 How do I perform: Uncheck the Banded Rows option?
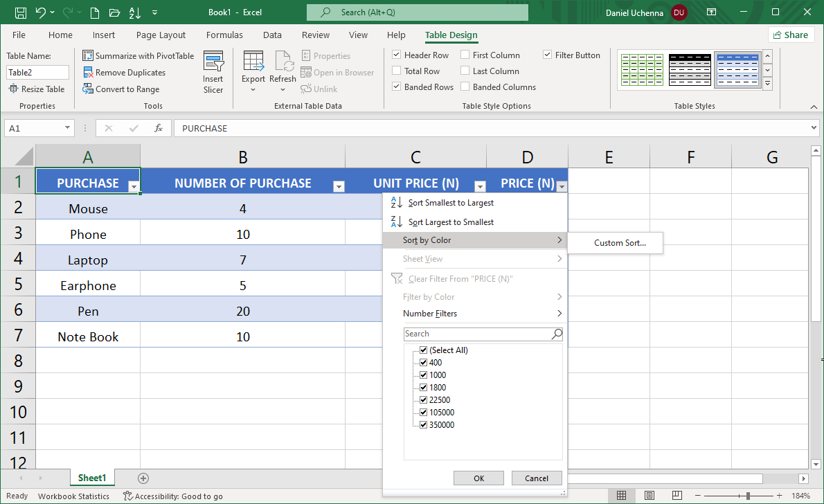pos(397,87)
